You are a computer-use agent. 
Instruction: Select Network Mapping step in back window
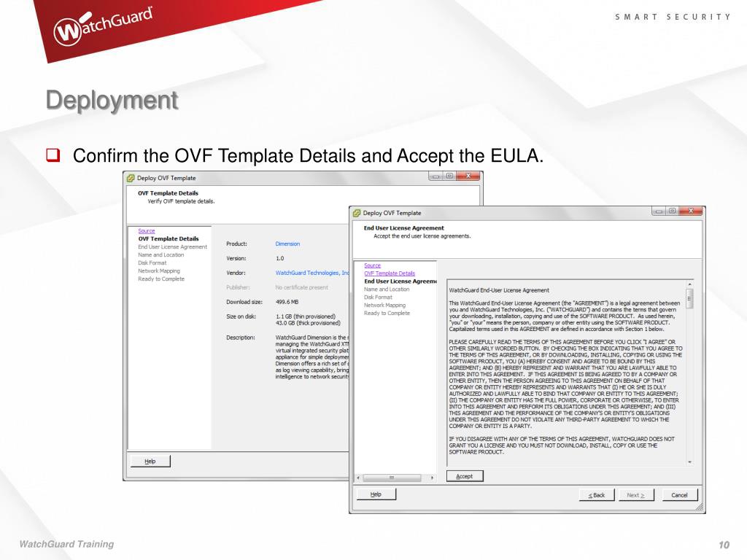(x=159, y=271)
